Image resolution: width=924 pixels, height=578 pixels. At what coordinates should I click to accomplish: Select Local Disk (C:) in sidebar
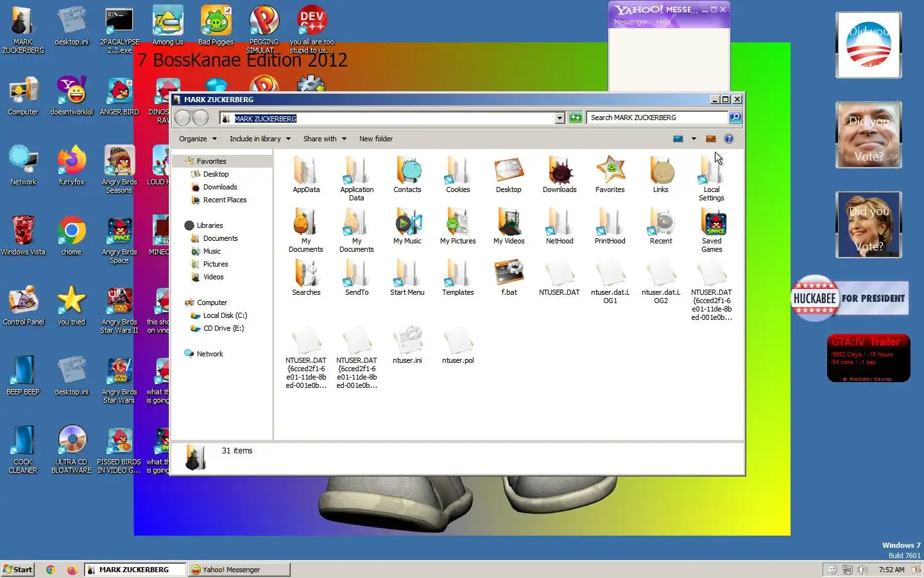point(225,315)
